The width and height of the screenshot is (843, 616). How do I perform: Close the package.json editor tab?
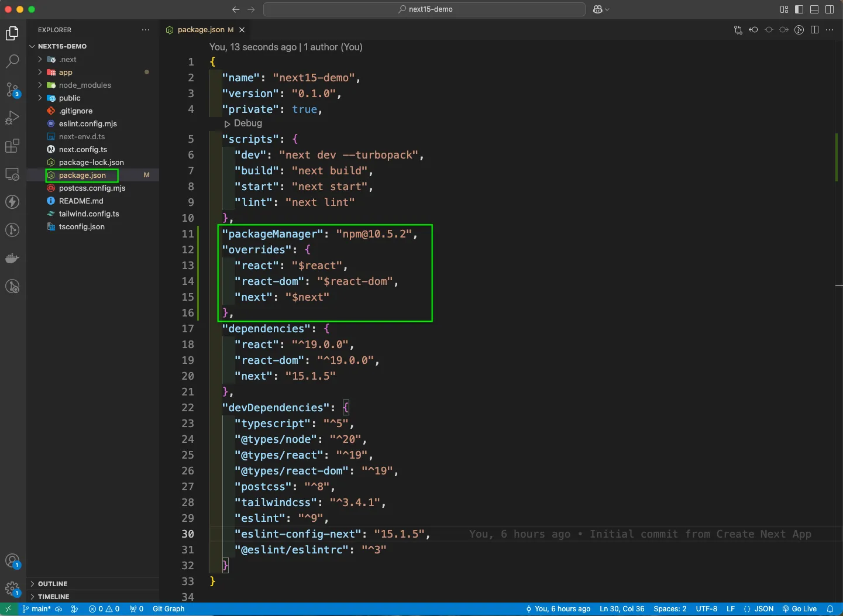coord(242,30)
